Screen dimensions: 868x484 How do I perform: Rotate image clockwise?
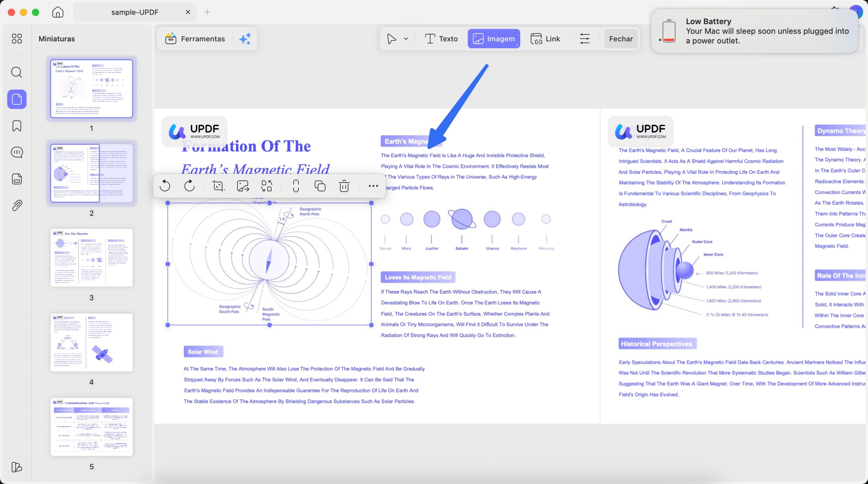coord(190,186)
